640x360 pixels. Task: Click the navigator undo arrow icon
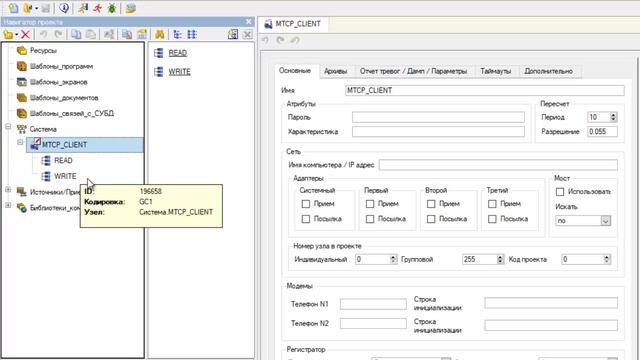[43, 35]
